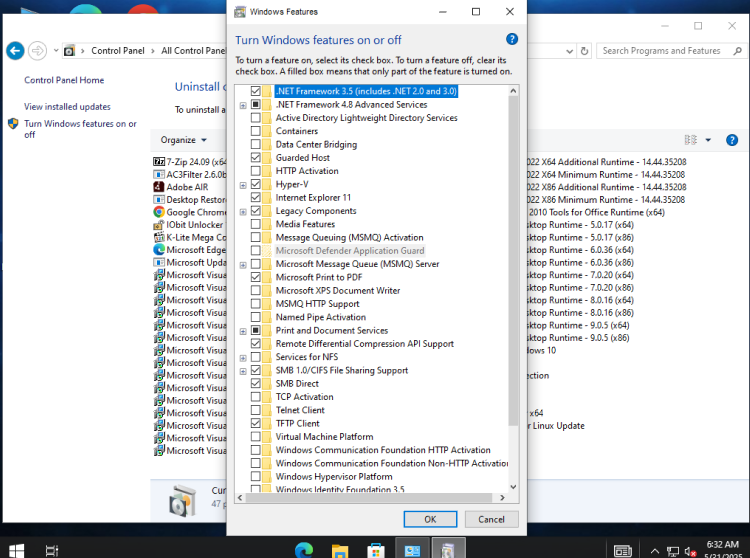Open Windows Start menu
750x558 pixels.
(16, 550)
